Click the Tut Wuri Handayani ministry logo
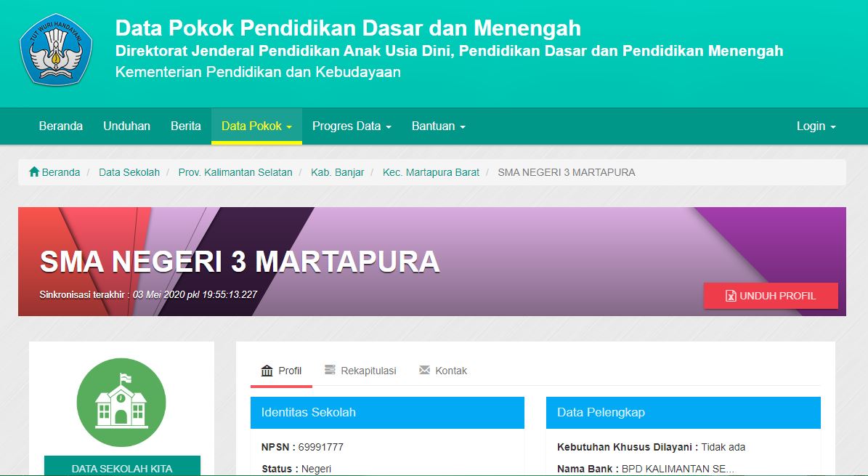 [x=54, y=50]
